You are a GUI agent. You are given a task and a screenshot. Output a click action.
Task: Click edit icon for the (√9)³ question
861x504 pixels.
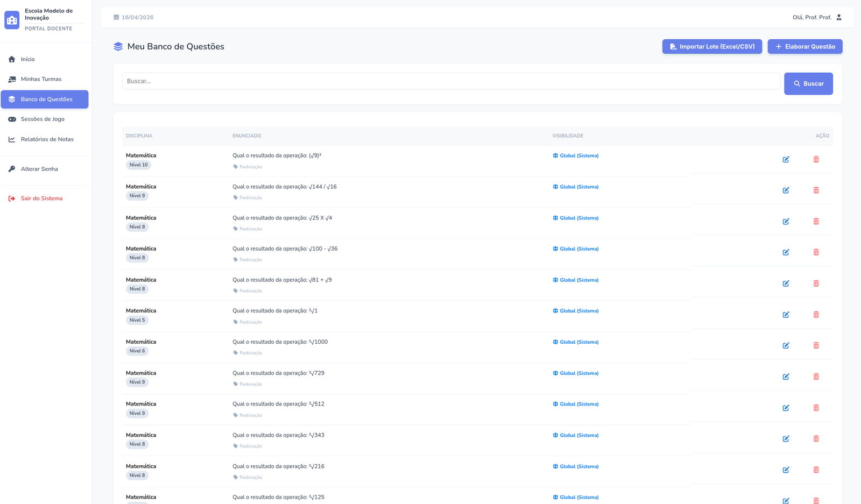click(786, 159)
